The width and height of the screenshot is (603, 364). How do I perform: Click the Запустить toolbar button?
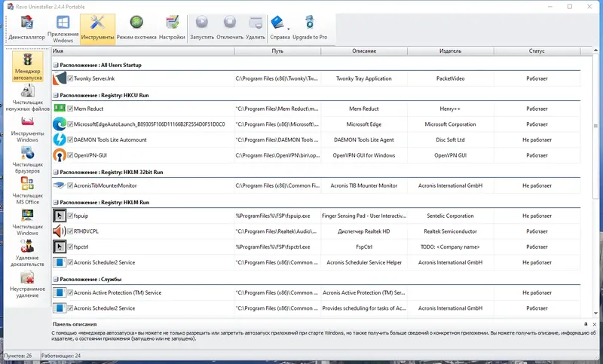tap(202, 29)
